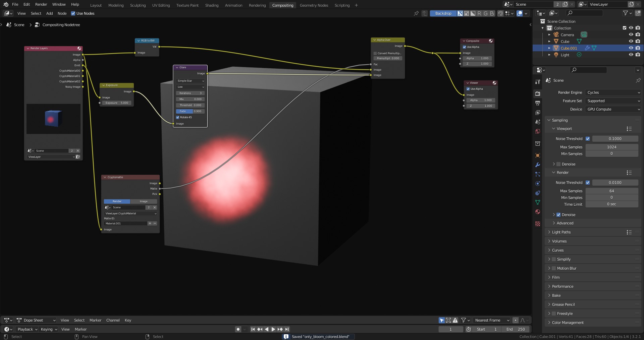This screenshot has width=644, height=340.
Task: Open the View Layer properties tab icon
Action: [538, 113]
